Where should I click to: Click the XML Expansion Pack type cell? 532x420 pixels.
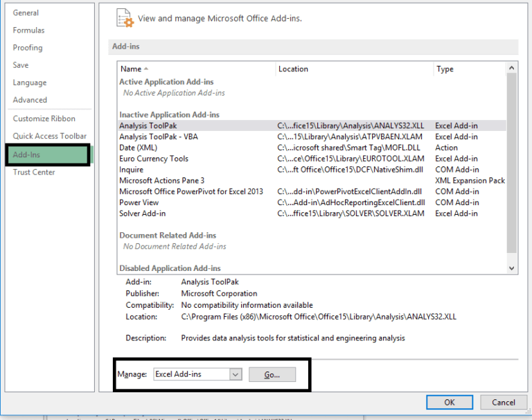[x=470, y=181]
